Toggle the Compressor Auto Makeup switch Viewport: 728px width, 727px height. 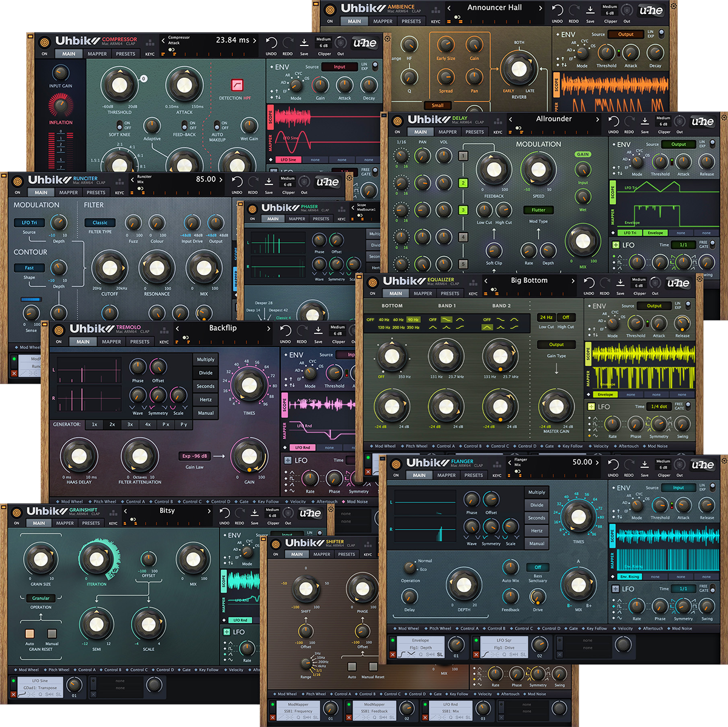pos(217,125)
